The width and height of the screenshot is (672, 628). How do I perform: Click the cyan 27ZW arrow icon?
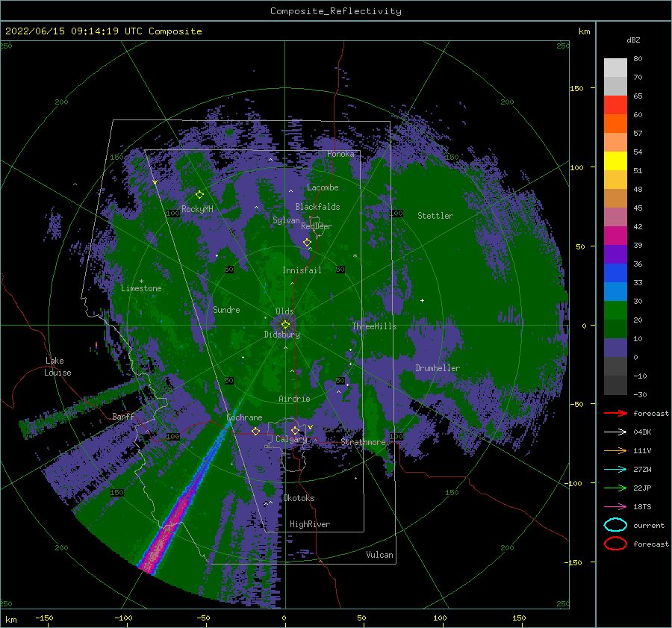click(615, 469)
